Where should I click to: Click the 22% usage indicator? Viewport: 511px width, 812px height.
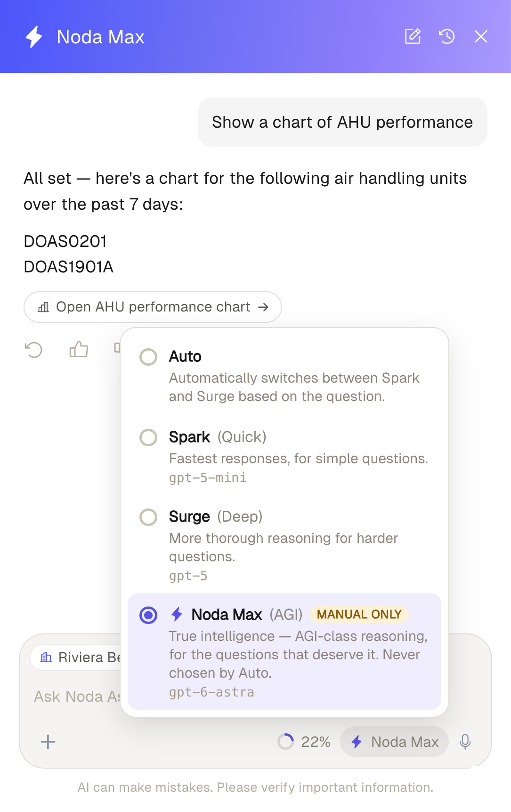316,742
